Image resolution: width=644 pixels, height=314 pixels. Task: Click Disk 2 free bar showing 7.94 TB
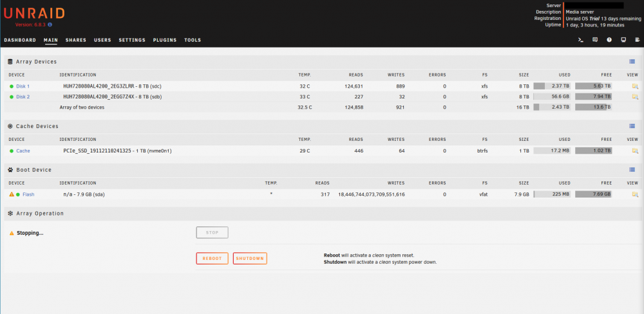(x=594, y=97)
